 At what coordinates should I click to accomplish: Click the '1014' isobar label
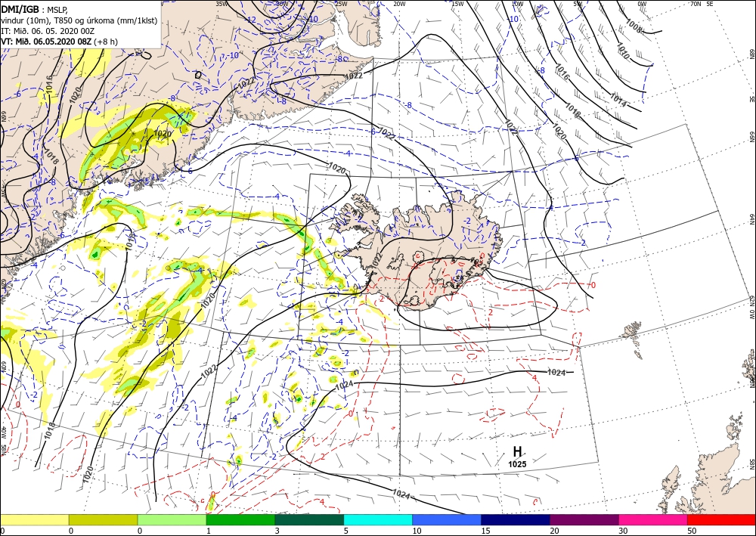(x=618, y=101)
